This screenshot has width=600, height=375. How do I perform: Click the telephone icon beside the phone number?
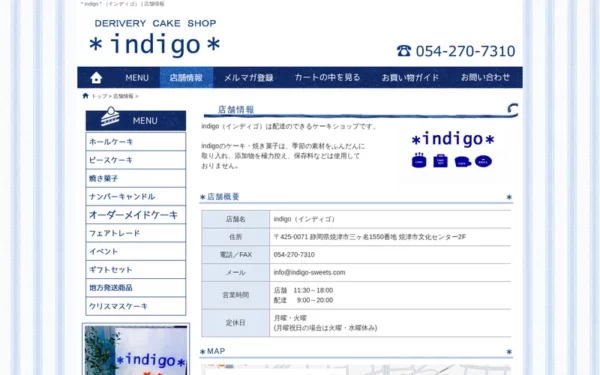(404, 51)
